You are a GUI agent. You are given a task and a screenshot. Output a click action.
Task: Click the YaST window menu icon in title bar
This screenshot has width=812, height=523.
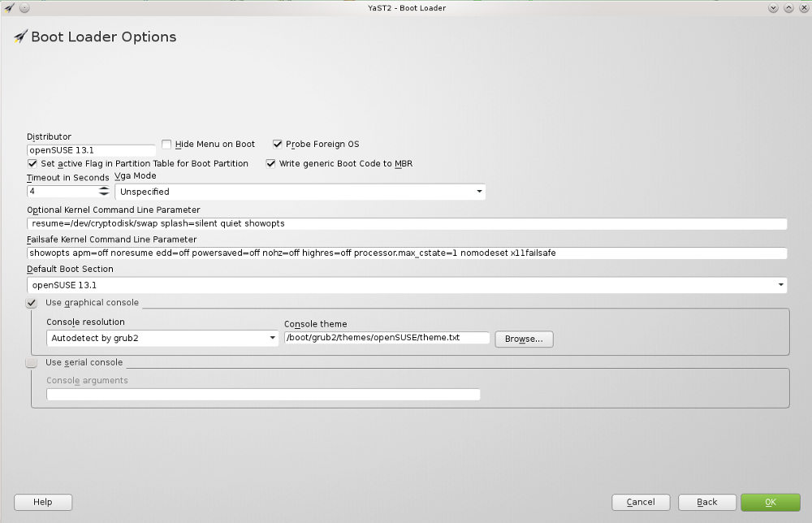pyautogui.click(x=9, y=8)
